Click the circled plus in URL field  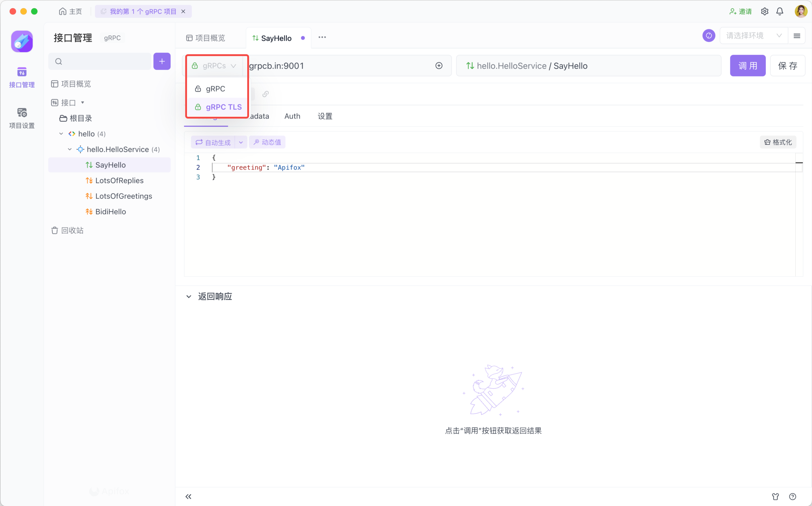[439, 65]
